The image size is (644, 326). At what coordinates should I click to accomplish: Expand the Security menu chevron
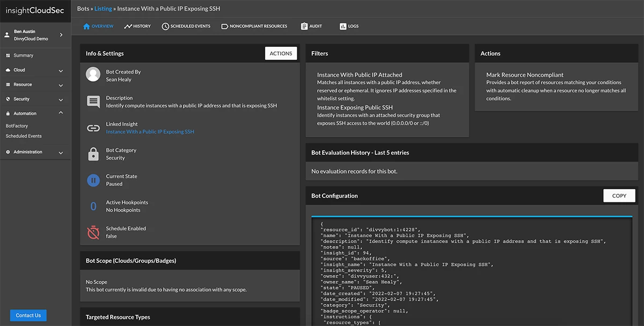click(x=61, y=99)
